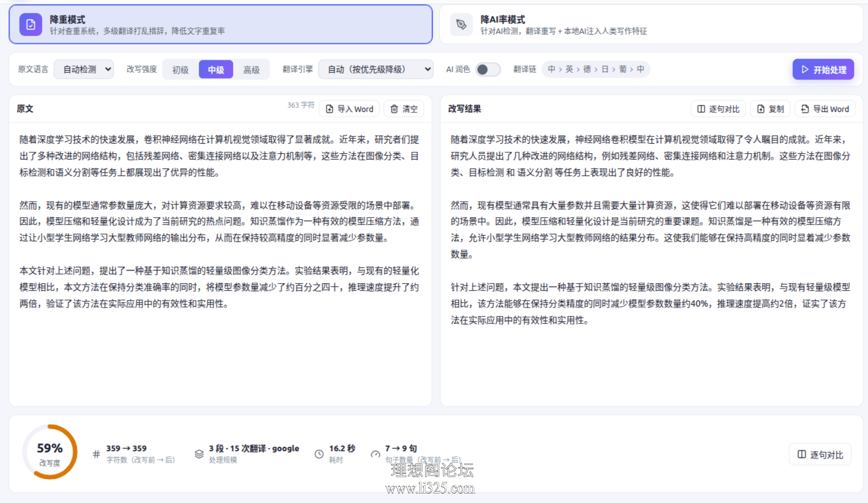Click the 59% 改写度 progress ring

tap(50, 452)
